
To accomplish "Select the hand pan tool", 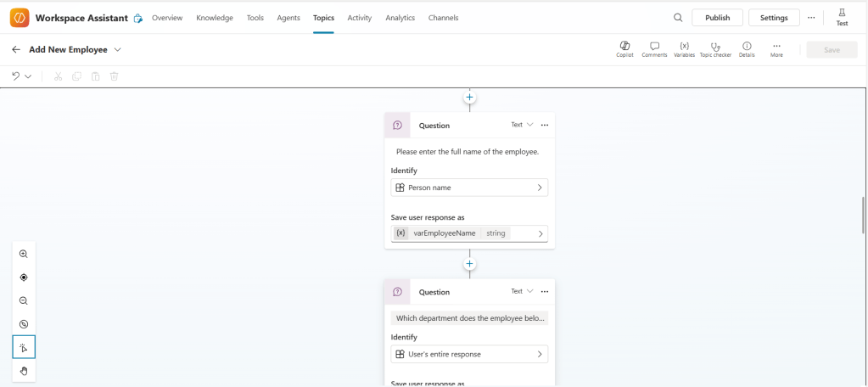I will (24, 371).
